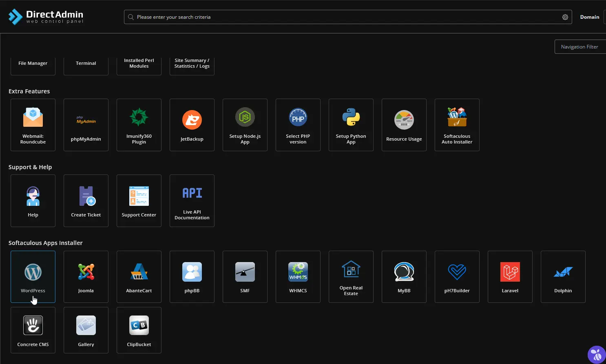Image resolution: width=606 pixels, height=364 pixels.
Task: Open the ClipBucket installer
Action: pos(139,330)
